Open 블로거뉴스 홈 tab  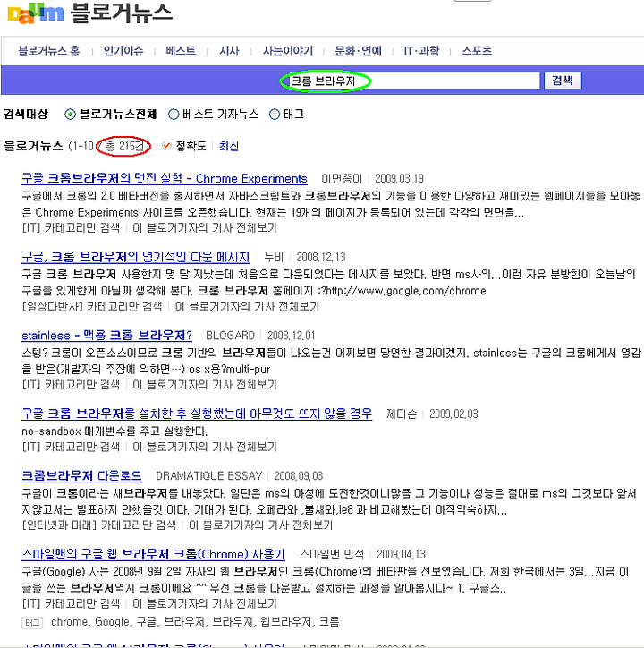(48, 51)
